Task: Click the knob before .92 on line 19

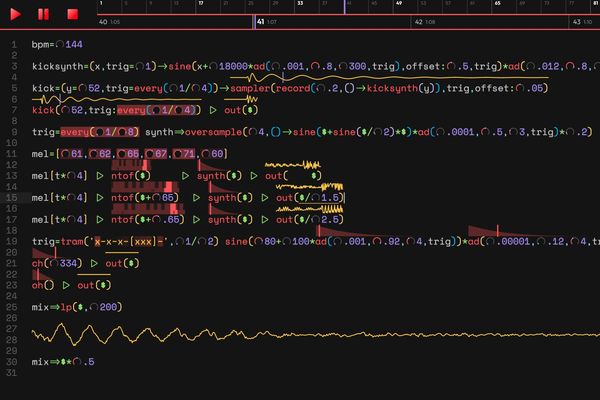Action: (377, 242)
